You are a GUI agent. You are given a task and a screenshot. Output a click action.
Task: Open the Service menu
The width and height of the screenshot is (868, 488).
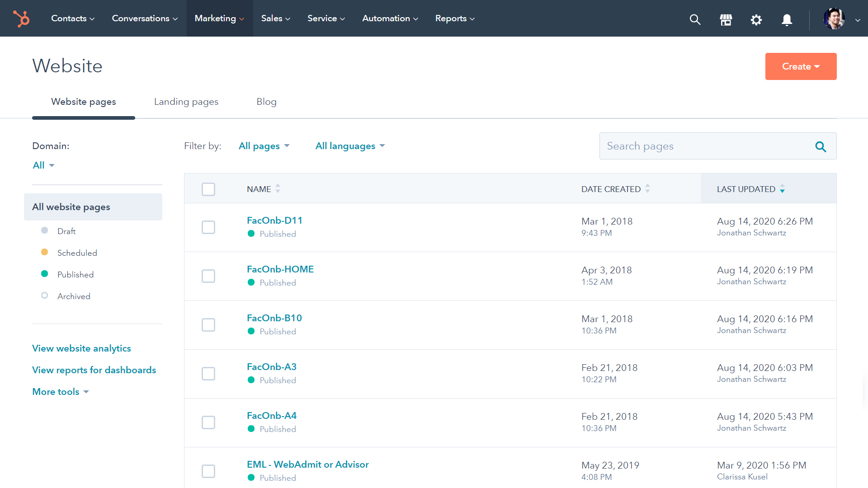click(x=326, y=19)
